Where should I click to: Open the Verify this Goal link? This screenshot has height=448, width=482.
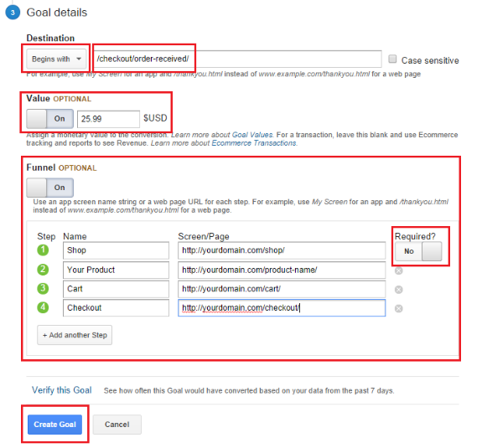coord(62,390)
